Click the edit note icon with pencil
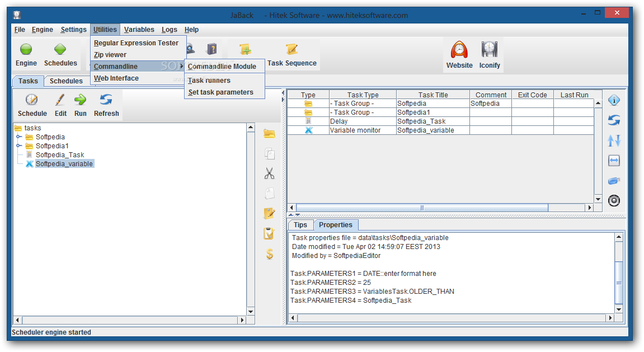644x352 pixels. point(270,213)
